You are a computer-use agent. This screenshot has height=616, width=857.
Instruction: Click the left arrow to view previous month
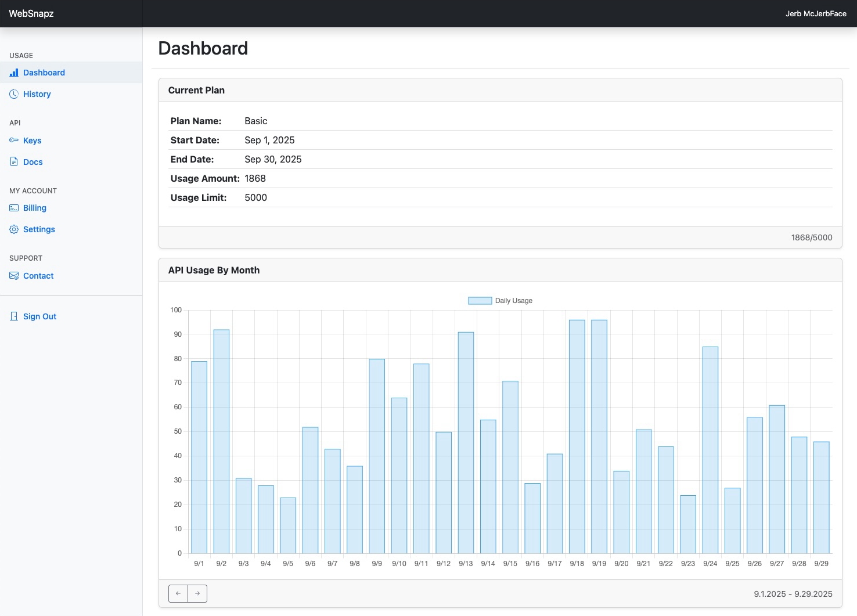pos(178,593)
